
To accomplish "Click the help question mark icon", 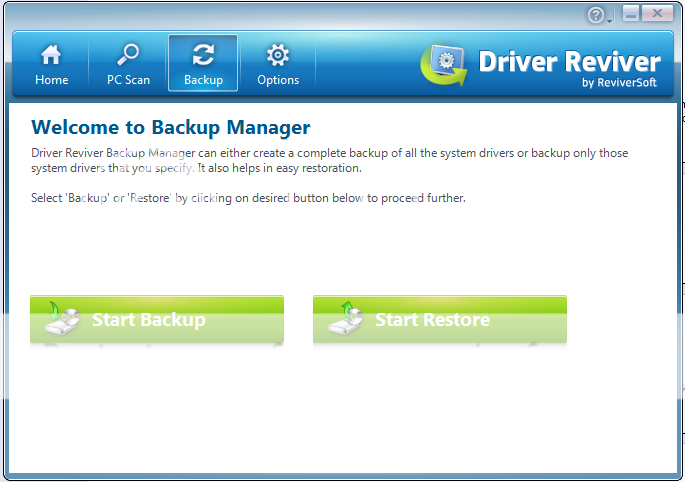I will [595, 15].
